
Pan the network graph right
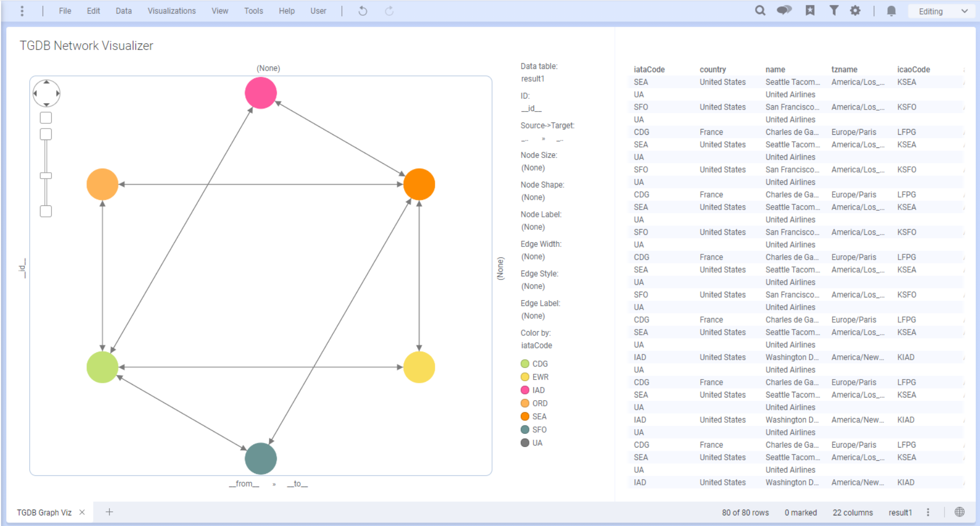coord(58,94)
